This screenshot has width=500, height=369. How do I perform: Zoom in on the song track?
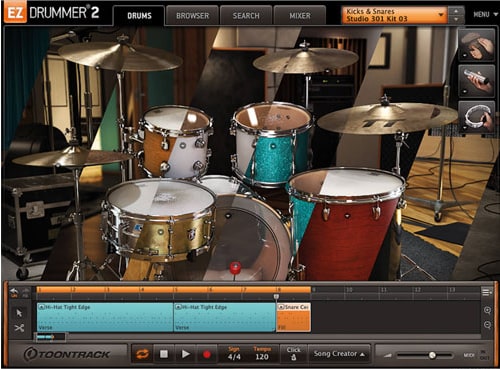[x=487, y=310]
